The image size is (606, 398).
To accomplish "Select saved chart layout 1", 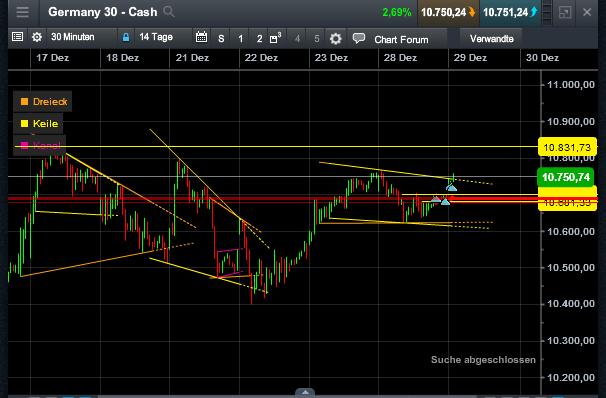I will [240, 38].
